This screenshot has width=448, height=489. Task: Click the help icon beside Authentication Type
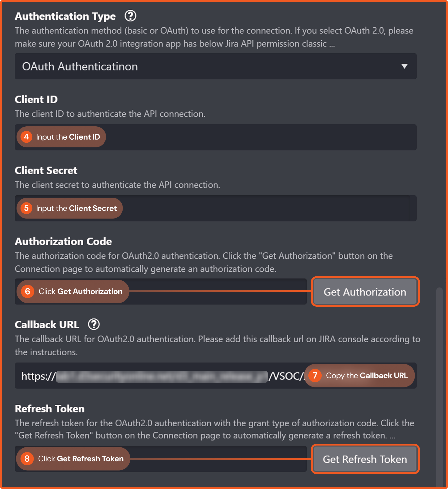pos(130,16)
